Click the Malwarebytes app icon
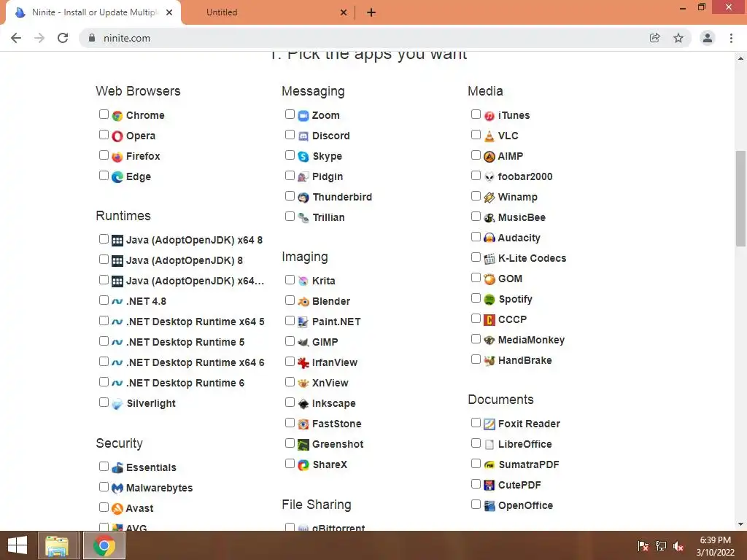The height and width of the screenshot is (560, 747). tap(117, 488)
